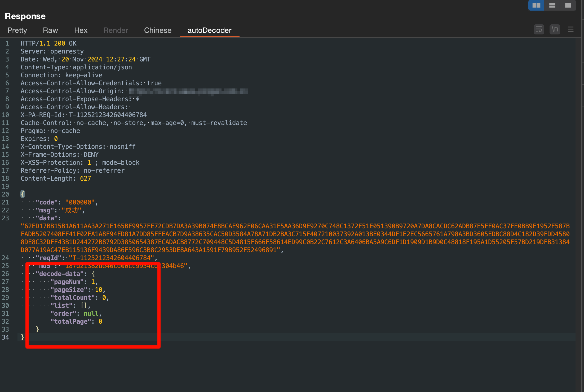The width and height of the screenshot is (584, 392).
Task: Click line number 34 in gutter
Action: pos(5,337)
